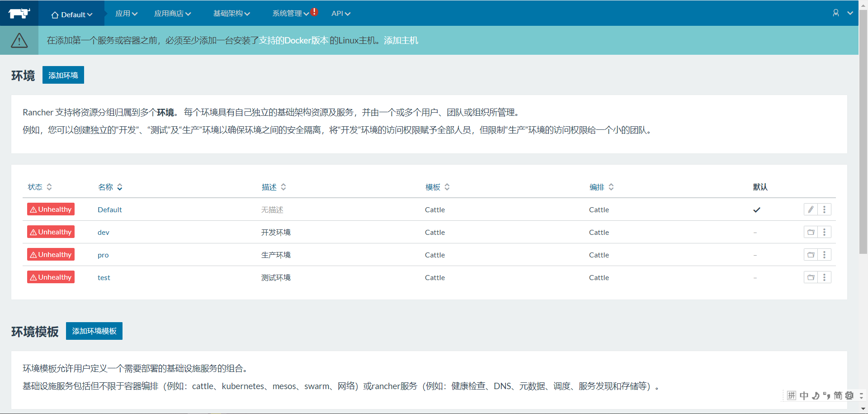Open the API menu
Screen dimensions: 868x414
coord(341,14)
